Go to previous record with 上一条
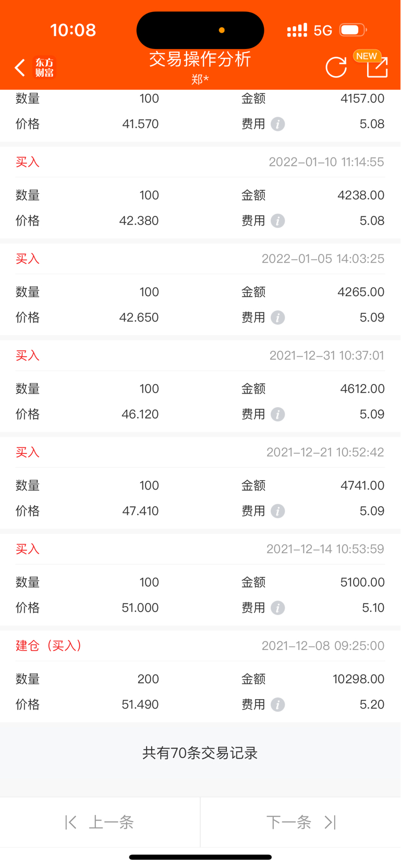Image resolution: width=401 pixels, height=868 pixels. click(100, 822)
